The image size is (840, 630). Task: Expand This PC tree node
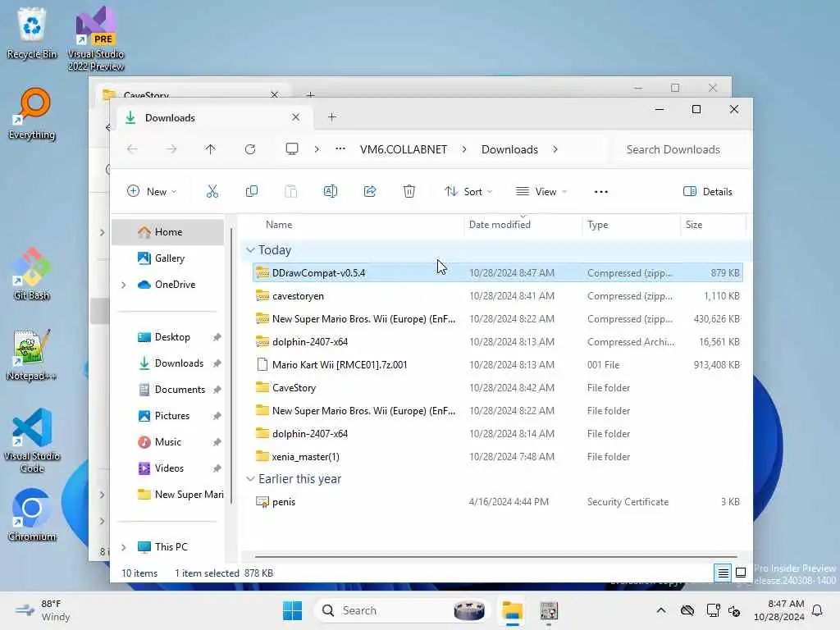coord(124,547)
